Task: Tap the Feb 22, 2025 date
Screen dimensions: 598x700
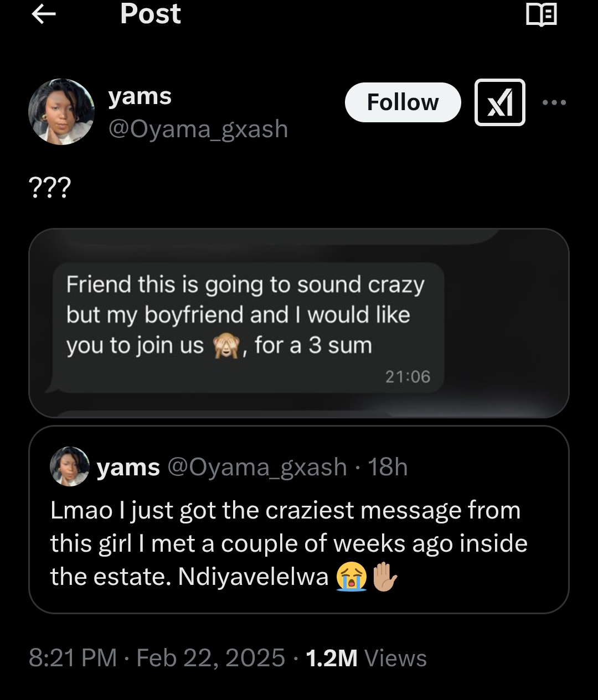Action: coord(210,658)
